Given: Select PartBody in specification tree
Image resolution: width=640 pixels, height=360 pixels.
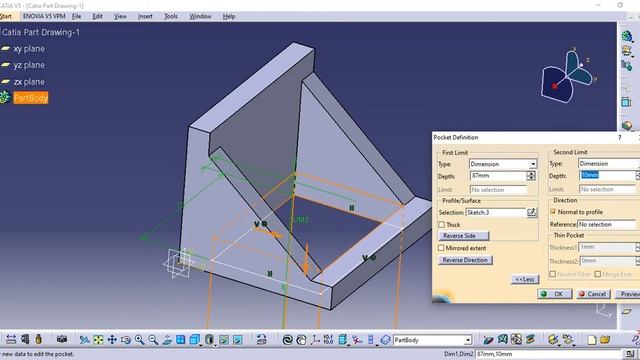Looking at the screenshot, I should click(x=31, y=98).
